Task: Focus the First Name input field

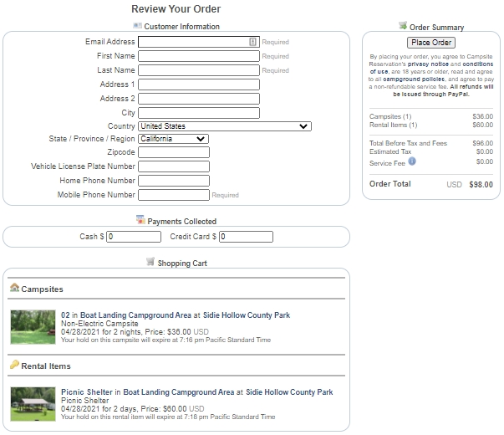Action: 199,56
